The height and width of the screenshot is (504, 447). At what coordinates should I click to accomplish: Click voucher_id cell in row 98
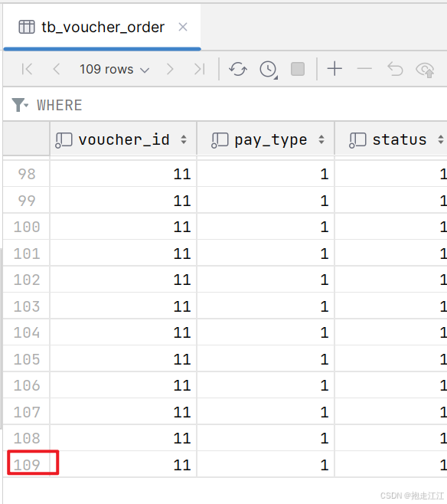pyautogui.click(x=123, y=174)
